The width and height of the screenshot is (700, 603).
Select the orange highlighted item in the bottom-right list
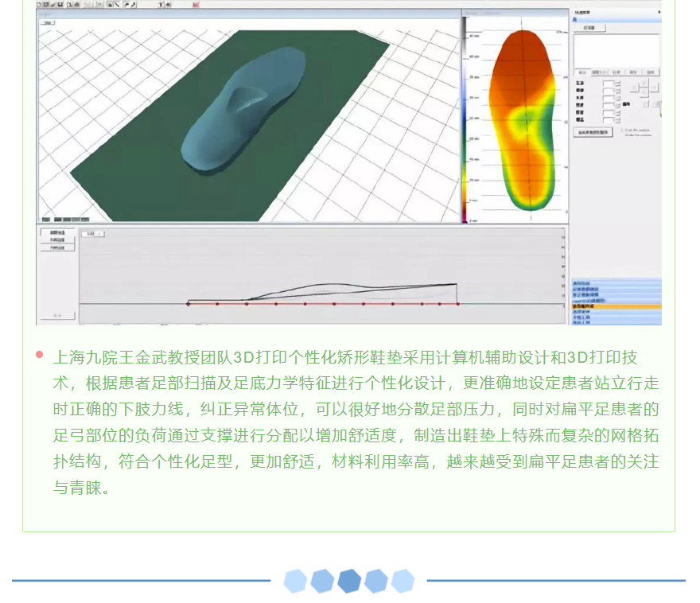click(616, 306)
